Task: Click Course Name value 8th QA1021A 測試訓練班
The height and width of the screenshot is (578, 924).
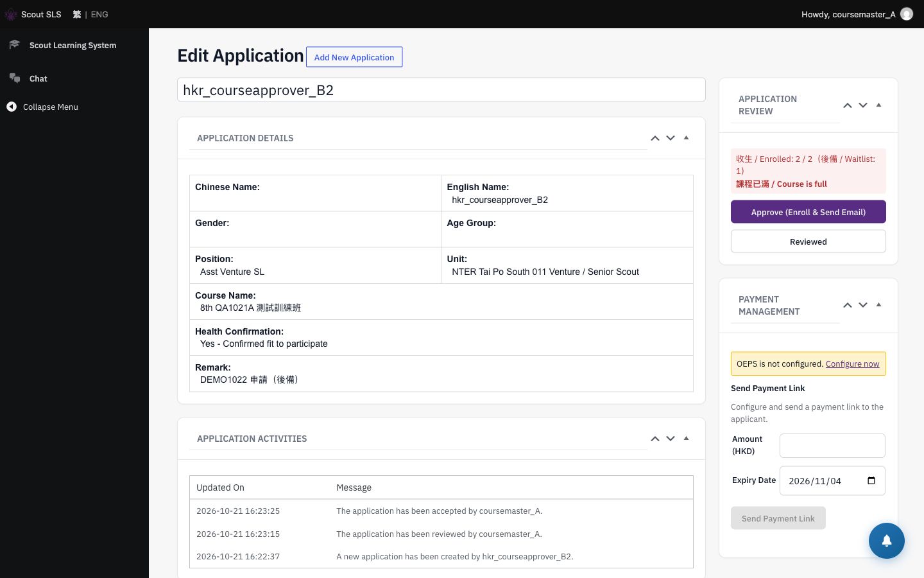Action: (250, 308)
